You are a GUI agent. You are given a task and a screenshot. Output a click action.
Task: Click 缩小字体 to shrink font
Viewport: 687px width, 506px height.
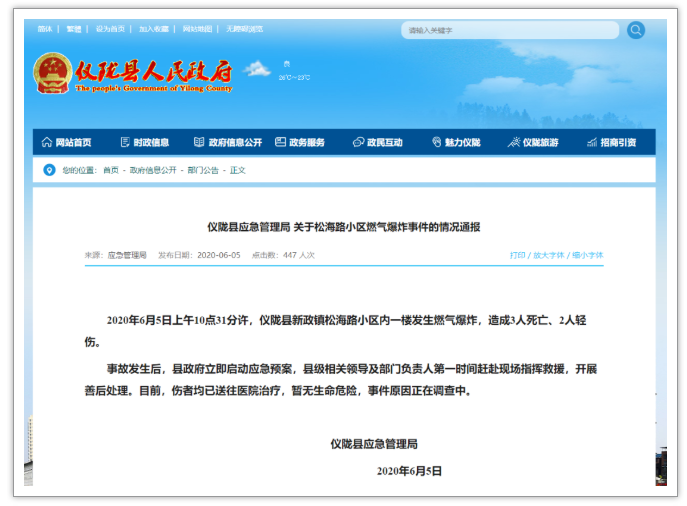click(x=588, y=255)
